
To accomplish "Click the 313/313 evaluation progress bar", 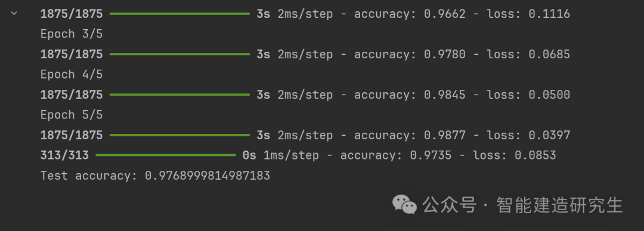I will coord(166,155).
